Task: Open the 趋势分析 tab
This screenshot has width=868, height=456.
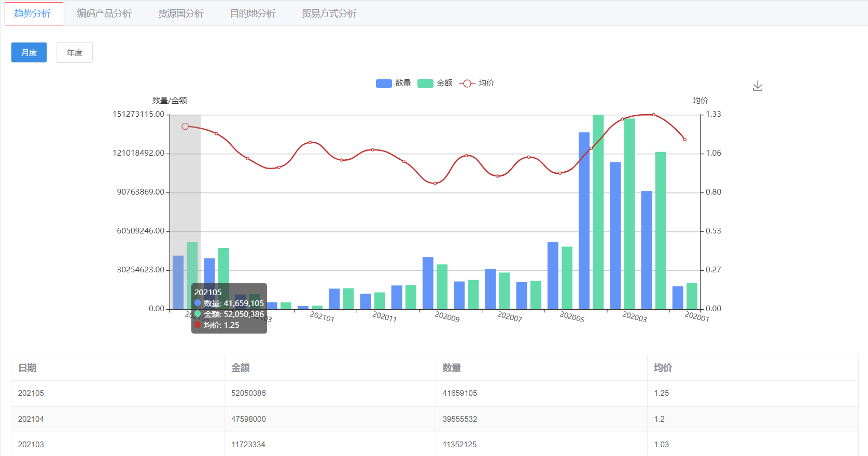Action: (x=33, y=13)
